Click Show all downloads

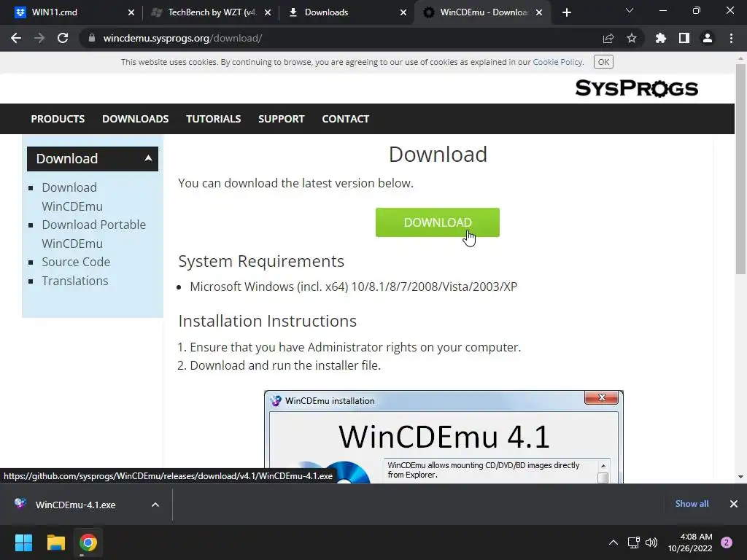(692, 504)
